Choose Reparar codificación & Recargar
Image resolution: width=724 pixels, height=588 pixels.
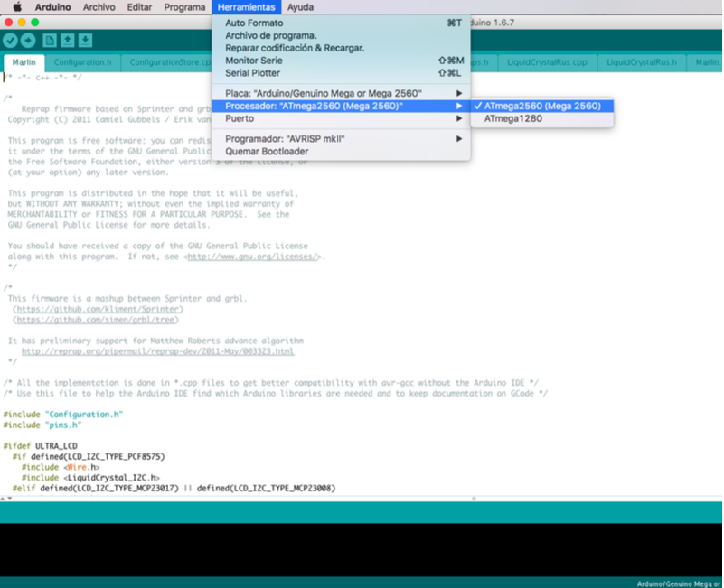pos(341,48)
